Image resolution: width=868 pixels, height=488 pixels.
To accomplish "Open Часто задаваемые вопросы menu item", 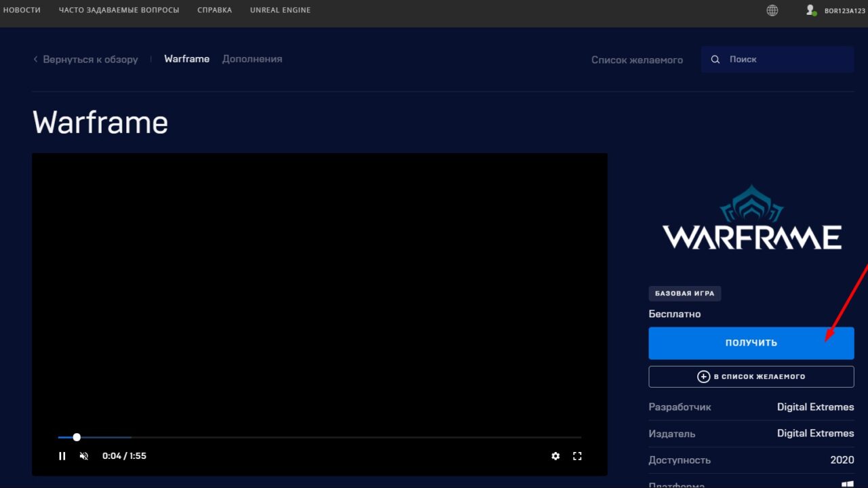I will tap(119, 10).
